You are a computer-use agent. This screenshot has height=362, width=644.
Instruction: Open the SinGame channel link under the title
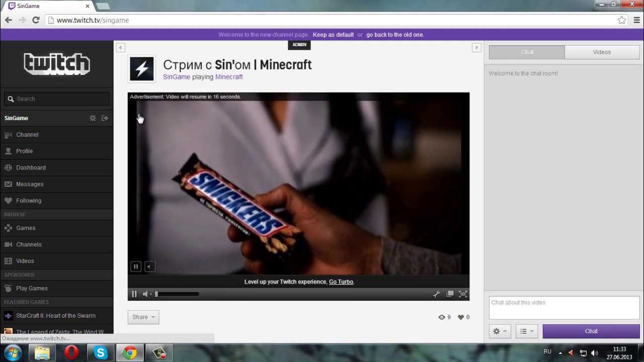pos(177,77)
